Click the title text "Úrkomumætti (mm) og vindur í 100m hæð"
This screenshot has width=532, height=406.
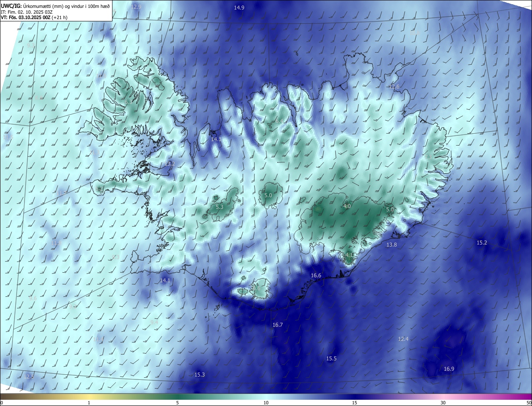(66, 7)
